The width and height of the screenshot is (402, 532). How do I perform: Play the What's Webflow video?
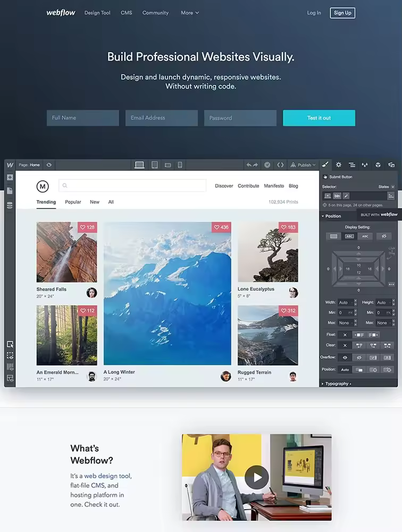(x=257, y=477)
